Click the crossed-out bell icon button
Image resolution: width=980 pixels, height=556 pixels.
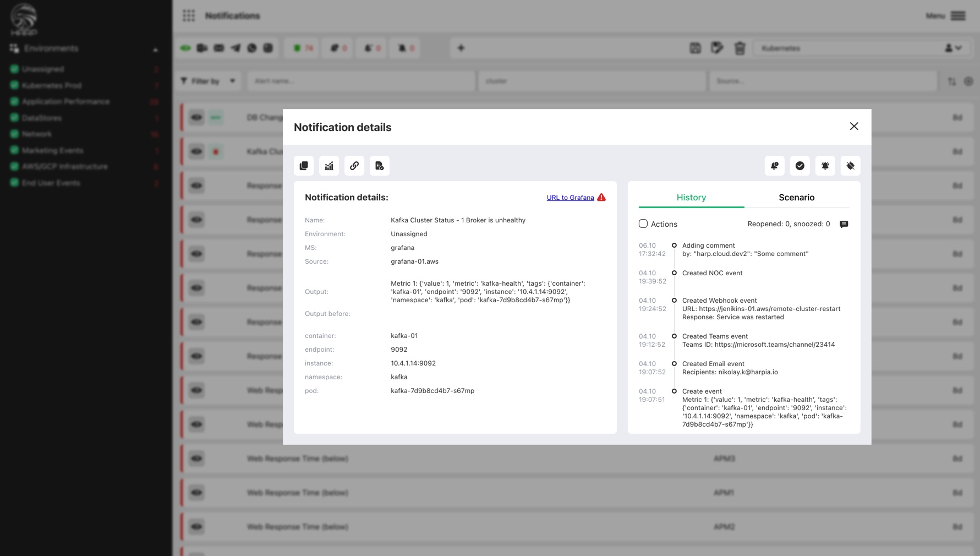coord(851,166)
